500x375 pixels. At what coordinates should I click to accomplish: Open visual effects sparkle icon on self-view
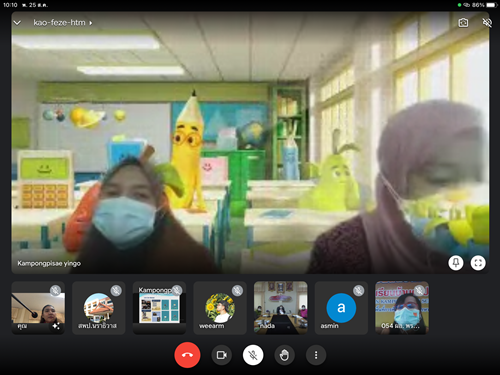56,326
